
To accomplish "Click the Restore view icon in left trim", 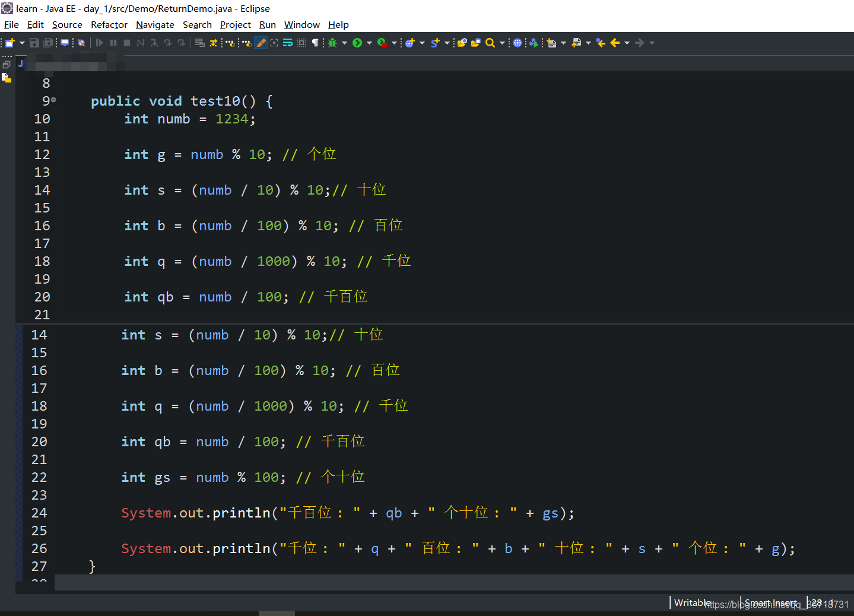I will tap(7, 64).
